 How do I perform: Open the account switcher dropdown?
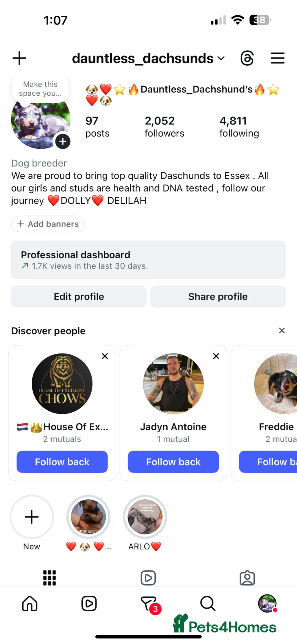coord(221,58)
